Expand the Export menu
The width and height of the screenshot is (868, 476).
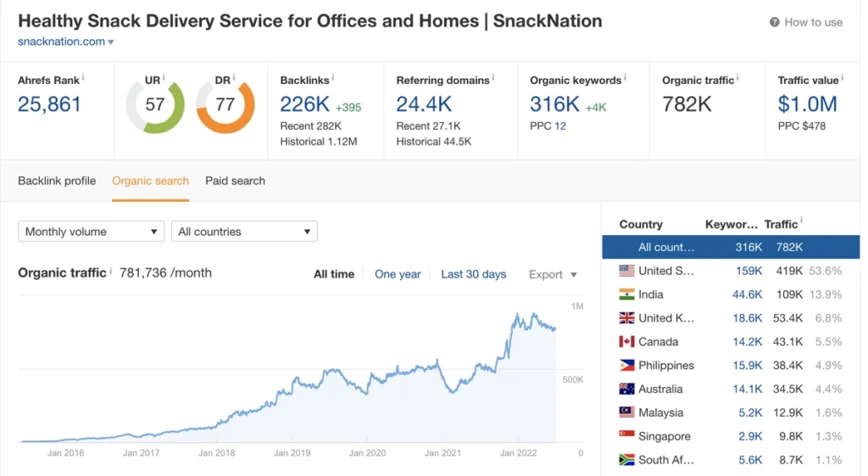pos(553,275)
